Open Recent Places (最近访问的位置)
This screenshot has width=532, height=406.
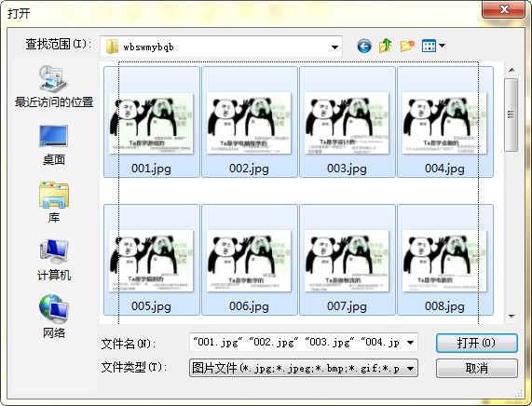[54, 87]
